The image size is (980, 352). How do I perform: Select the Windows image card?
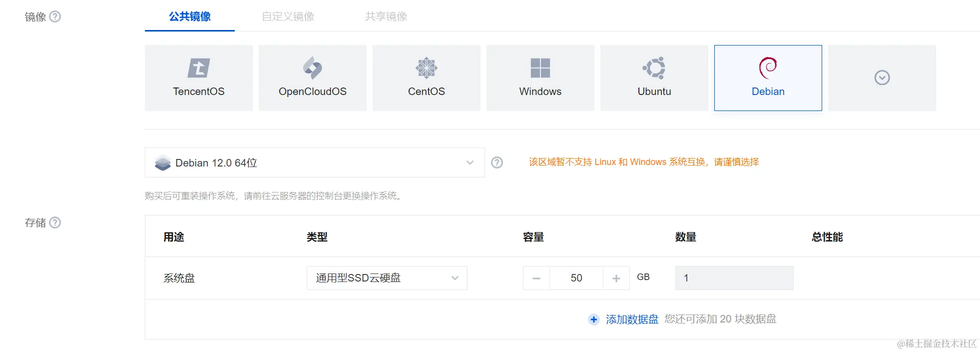(x=540, y=78)
